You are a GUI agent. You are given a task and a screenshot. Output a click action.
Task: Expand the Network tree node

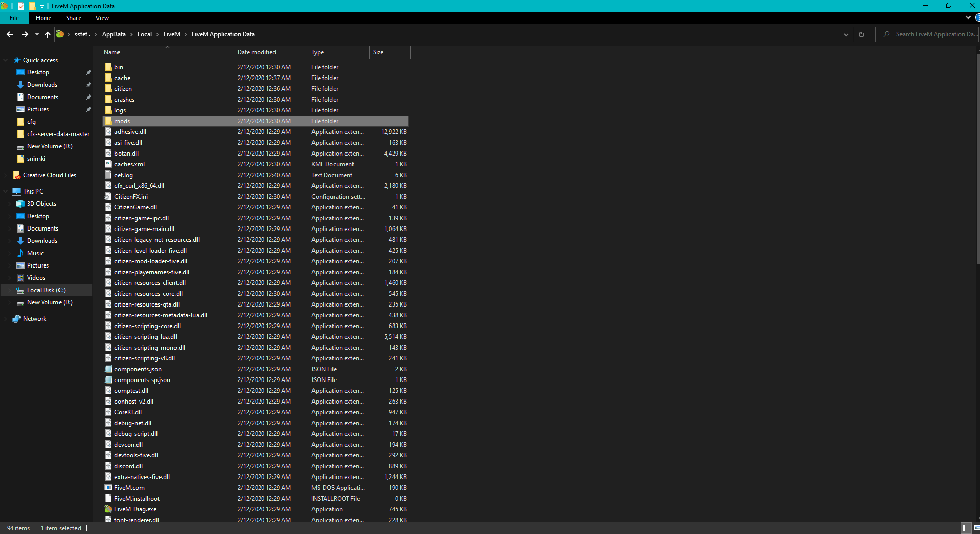(6, 319)
